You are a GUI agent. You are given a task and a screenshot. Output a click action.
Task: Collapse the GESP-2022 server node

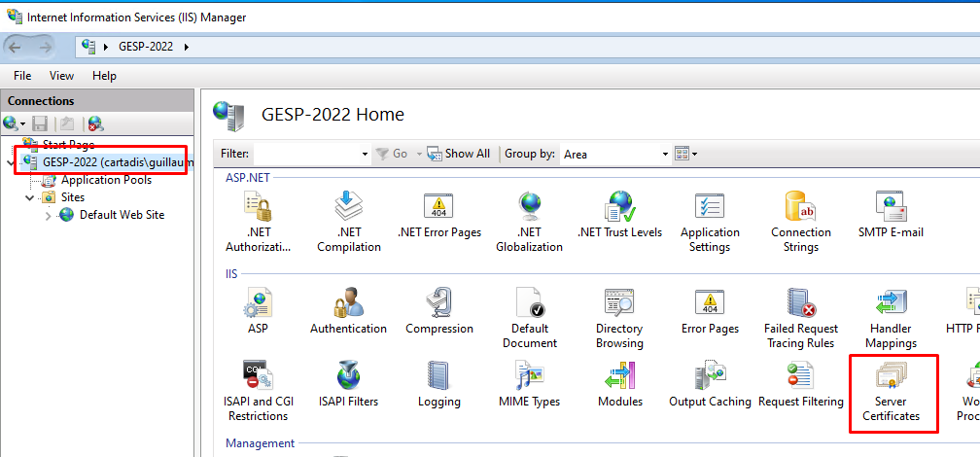tap(9, 163)
